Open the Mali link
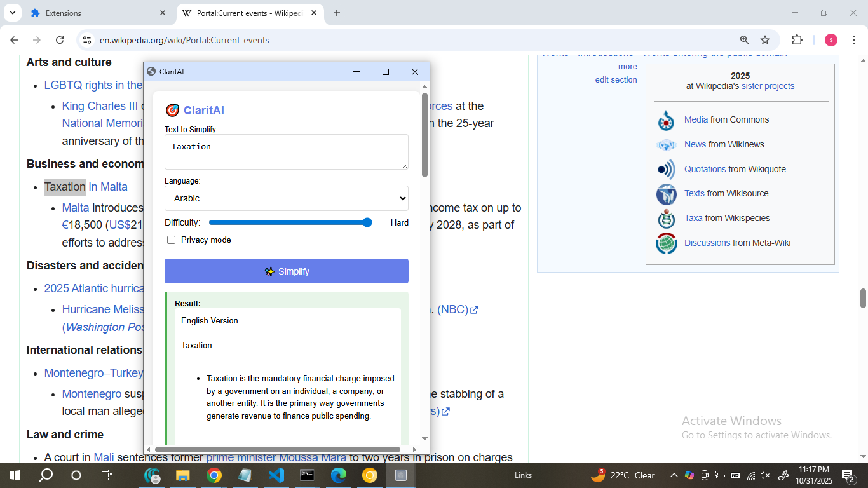The width and height of the screenshot is (868, 488). [104, 457]
